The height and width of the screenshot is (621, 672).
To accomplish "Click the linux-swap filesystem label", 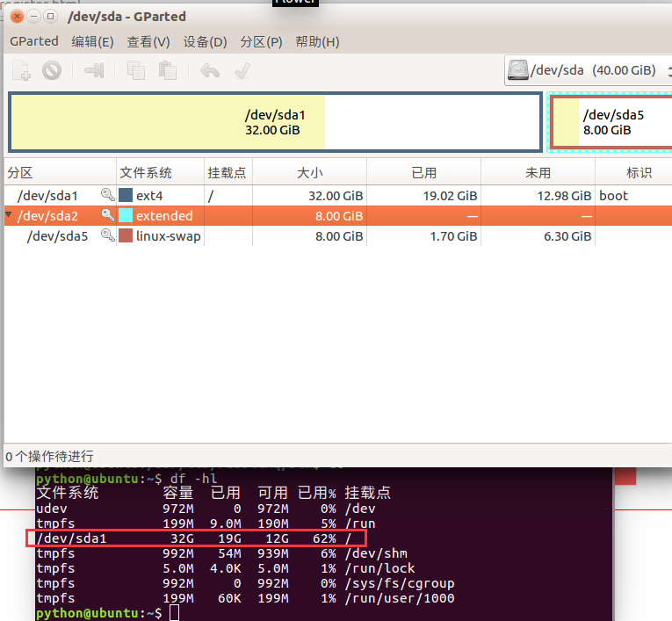I will (169, 236).
